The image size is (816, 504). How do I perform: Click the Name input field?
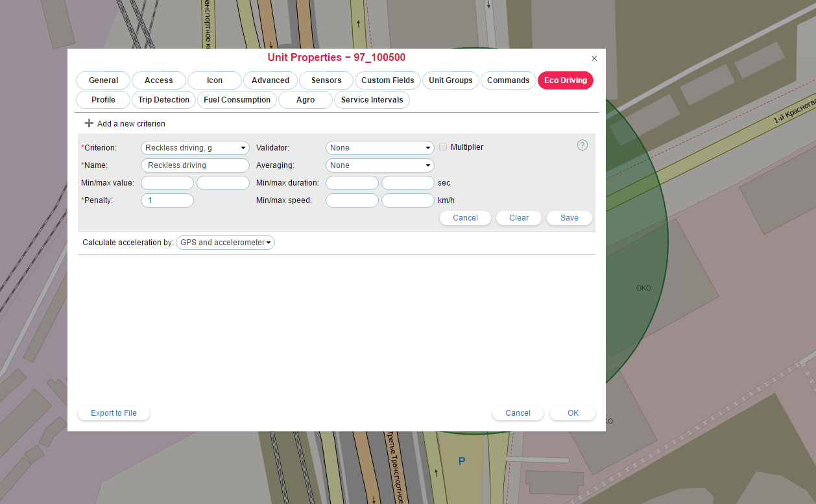click(x=195, y=165)
